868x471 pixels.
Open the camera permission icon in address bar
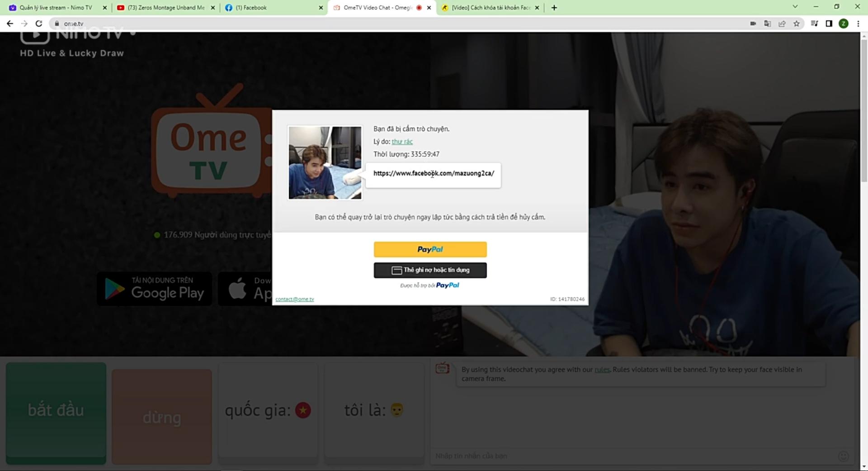point(753,24)
